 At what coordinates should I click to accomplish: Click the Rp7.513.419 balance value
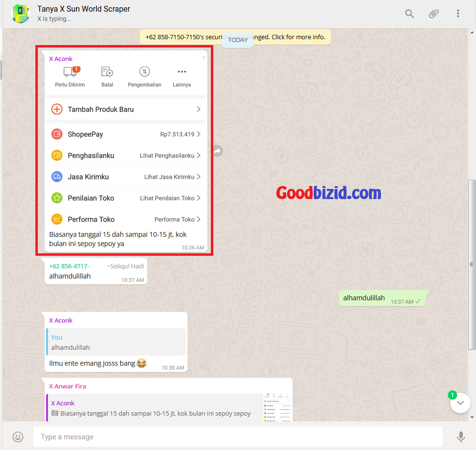tap(177, 134)
